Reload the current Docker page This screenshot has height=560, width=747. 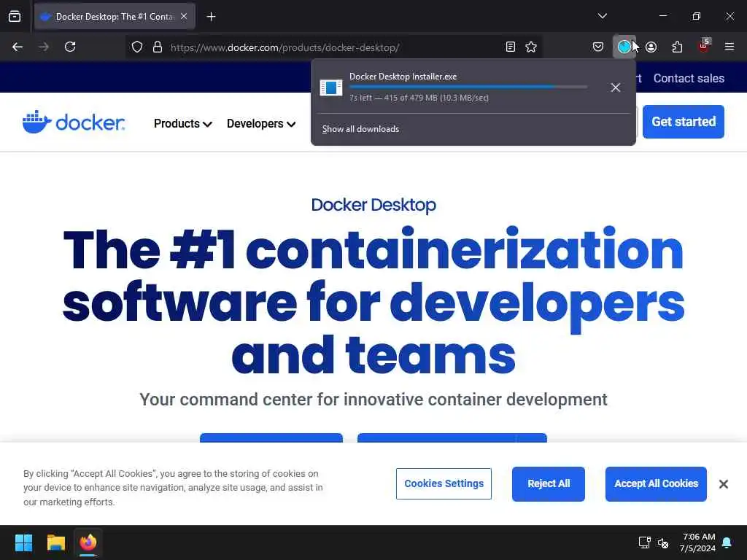coord(70,47)
